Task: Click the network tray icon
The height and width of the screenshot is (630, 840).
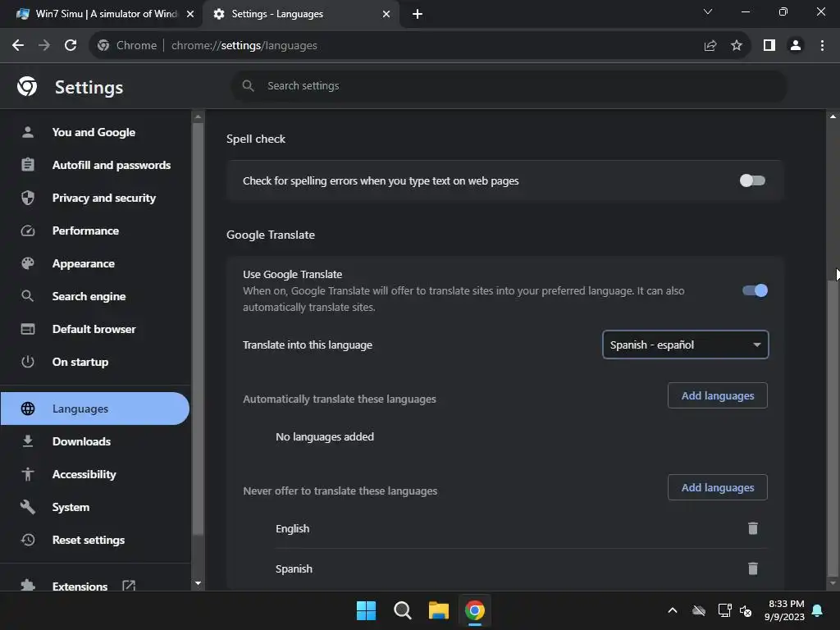Action: 724,610
